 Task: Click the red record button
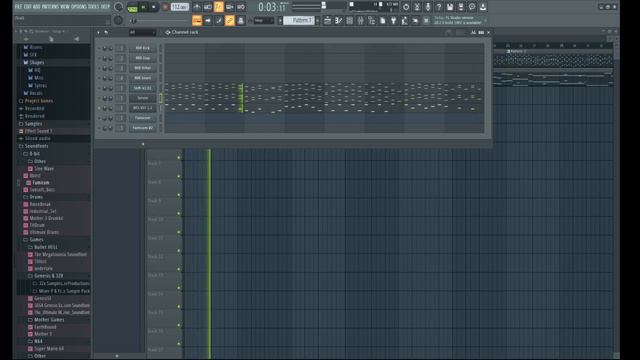165,7
